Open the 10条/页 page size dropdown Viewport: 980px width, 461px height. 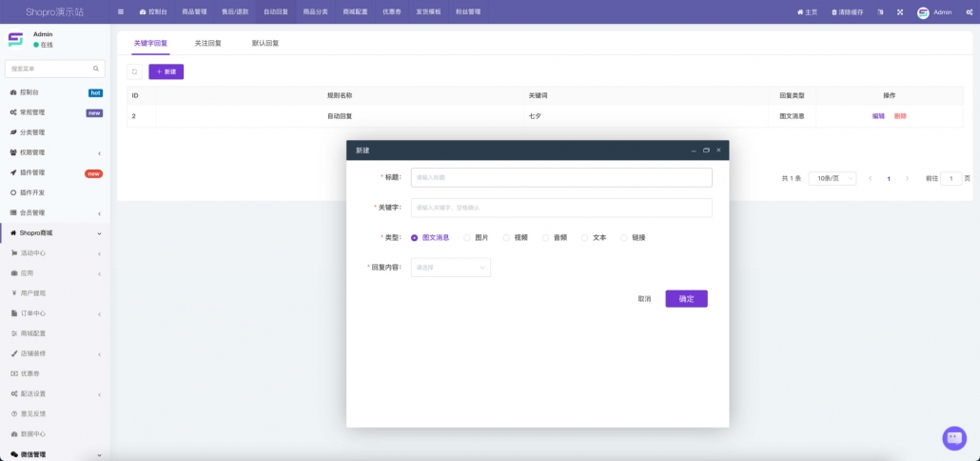coord(833,178)
